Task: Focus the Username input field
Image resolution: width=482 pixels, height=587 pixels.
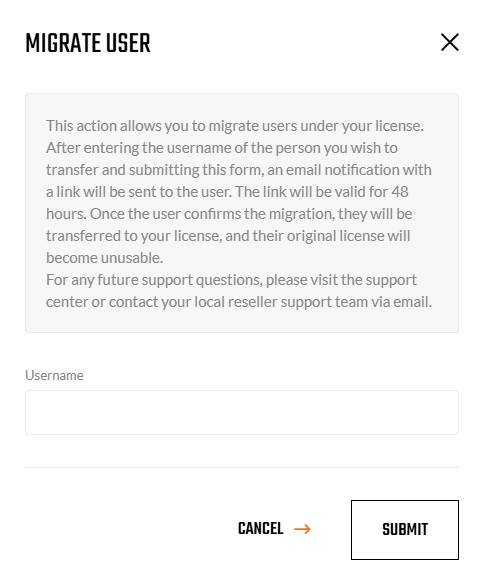Action: pyautogui.click(x=242, y=413)
